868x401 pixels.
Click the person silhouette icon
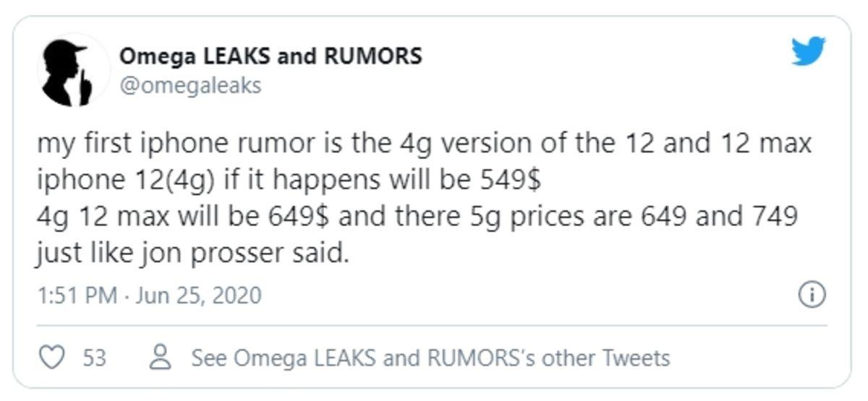(x=161, y=357)
